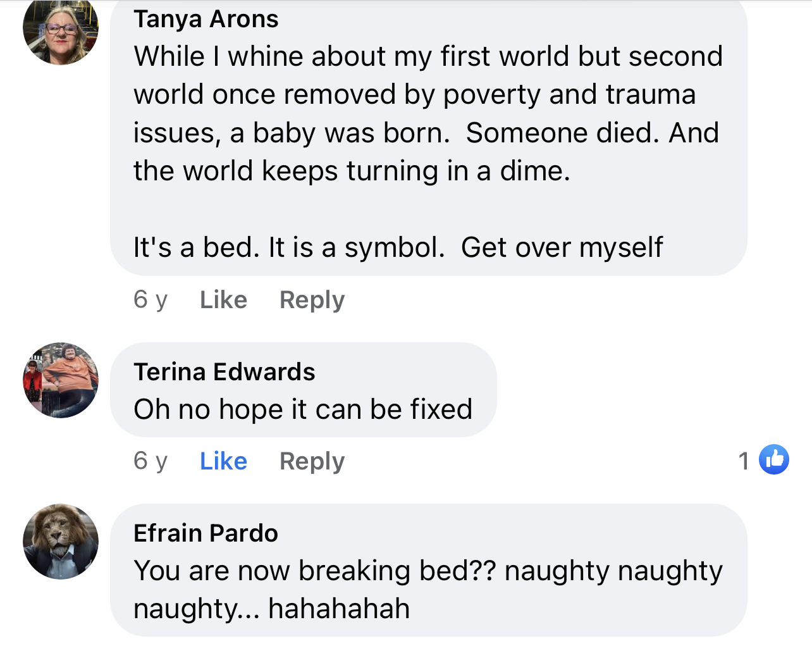Open Efrain Pardo's lion avatar
812x646 pixels.
tap(61, 542)
